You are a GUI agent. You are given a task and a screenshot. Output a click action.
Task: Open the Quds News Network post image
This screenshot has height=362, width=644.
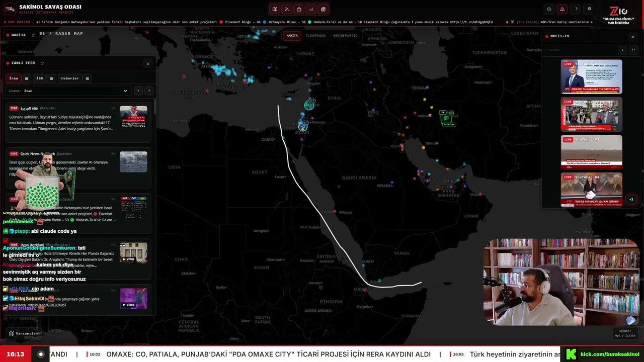click(133, 162)
